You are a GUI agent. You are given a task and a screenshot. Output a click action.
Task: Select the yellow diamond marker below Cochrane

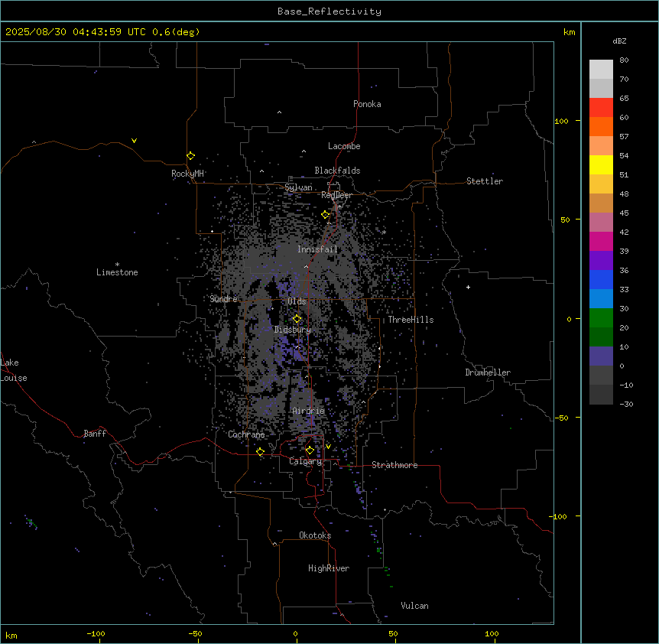tap(260, 452)
